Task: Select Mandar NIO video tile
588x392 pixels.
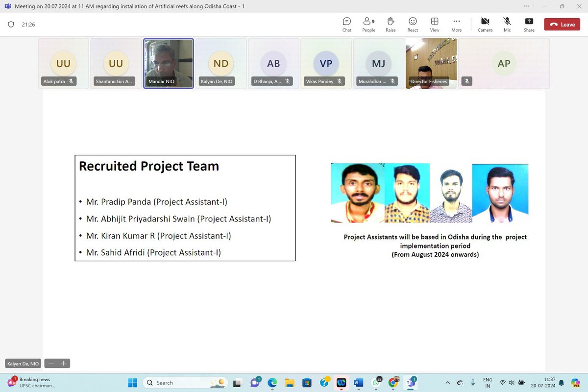Action: tap(168, 63)
